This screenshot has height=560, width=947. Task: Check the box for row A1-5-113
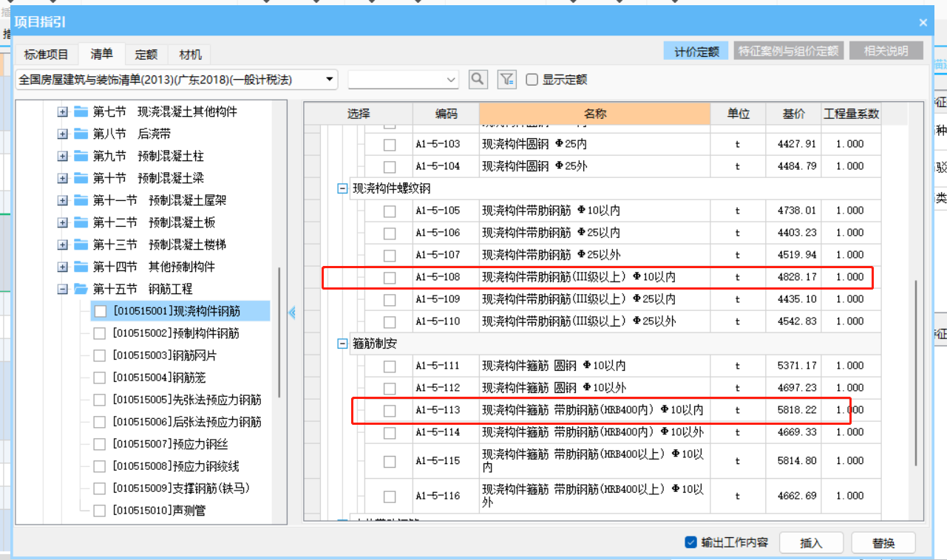click(x=390, y=411)
